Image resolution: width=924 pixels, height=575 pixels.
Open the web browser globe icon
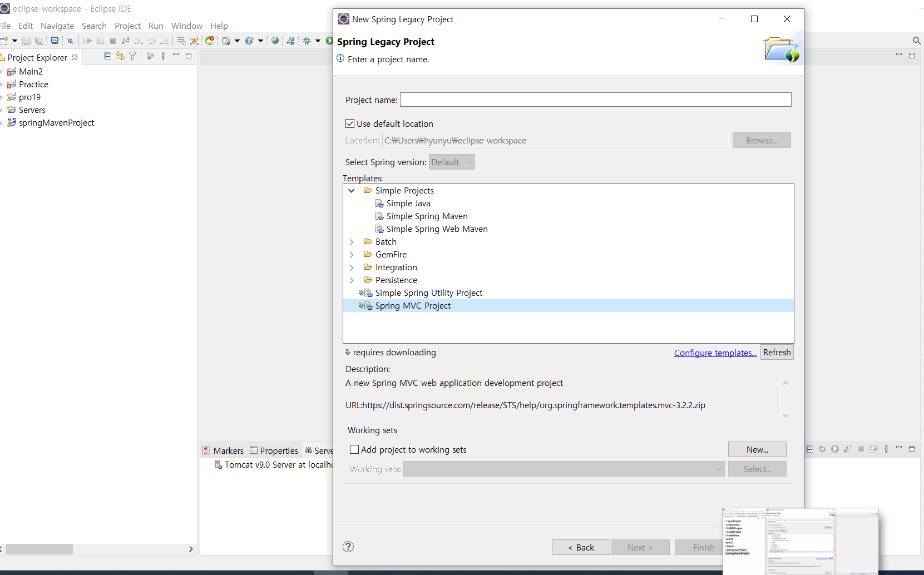click(x=275, y=41)
